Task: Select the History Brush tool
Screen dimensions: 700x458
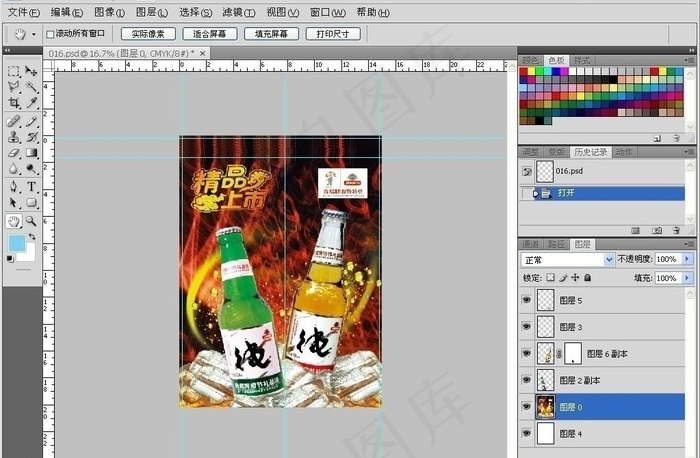Action: tap(31, 137)
